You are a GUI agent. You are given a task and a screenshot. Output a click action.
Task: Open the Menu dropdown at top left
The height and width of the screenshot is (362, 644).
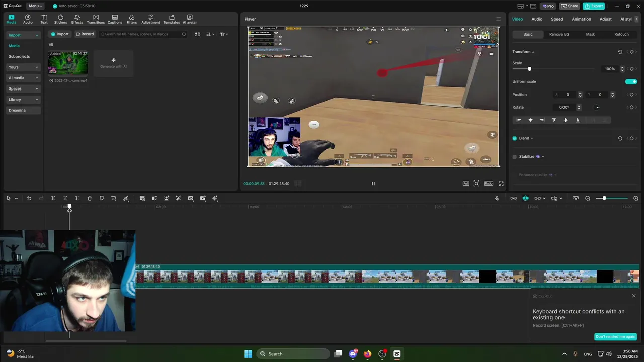coord(35,6)
